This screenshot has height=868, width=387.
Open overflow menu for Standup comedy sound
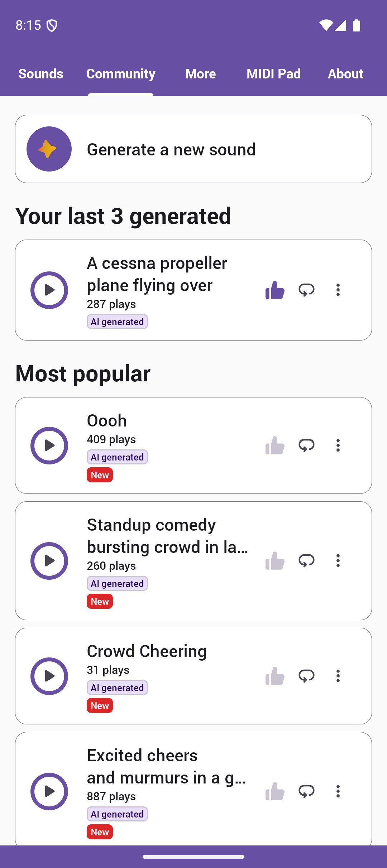[x=338, y=560]
